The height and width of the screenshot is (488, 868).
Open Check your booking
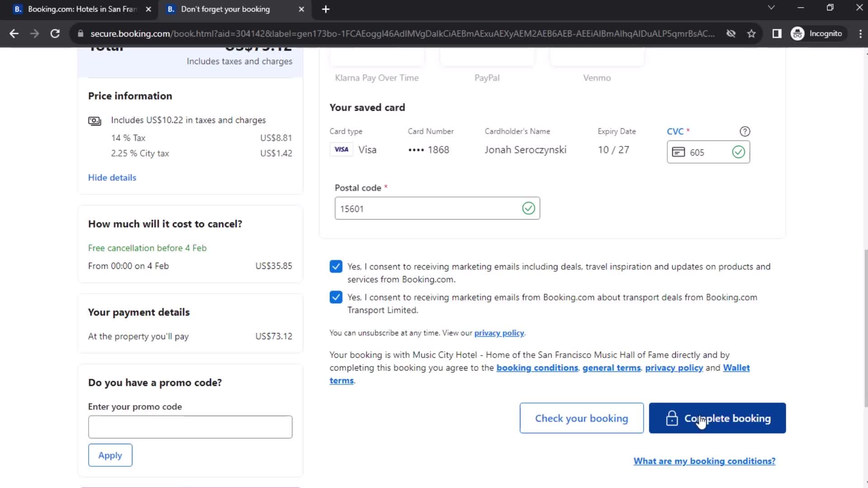coord(581,418)
